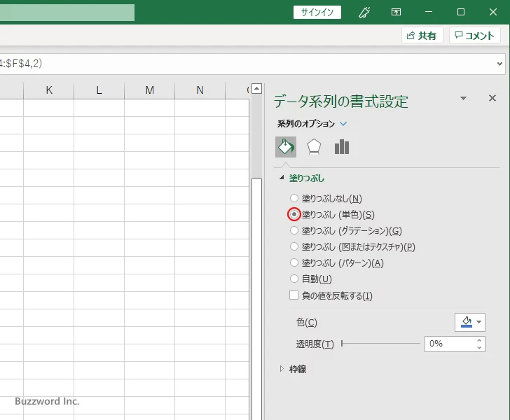Viewport: 510px width, 420px height.
Task: Select 塗りつぶし (図またはテクスチャ)(P) option
Action: (294, 246)
